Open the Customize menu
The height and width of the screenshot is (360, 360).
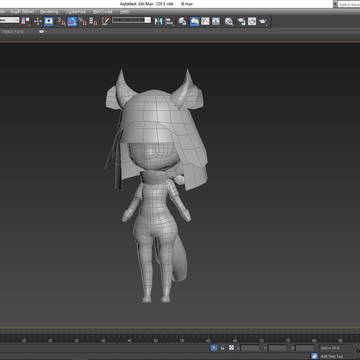[75, 12]
